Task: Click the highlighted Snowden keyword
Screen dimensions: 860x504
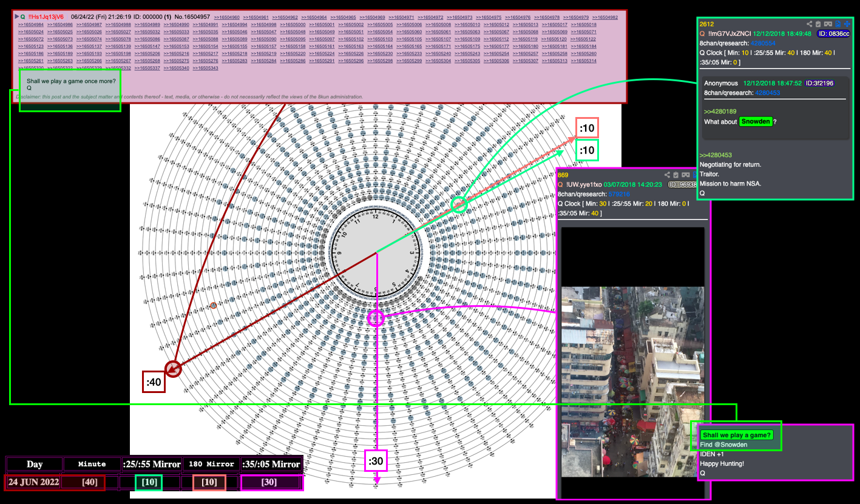Action: pos(756,121)
